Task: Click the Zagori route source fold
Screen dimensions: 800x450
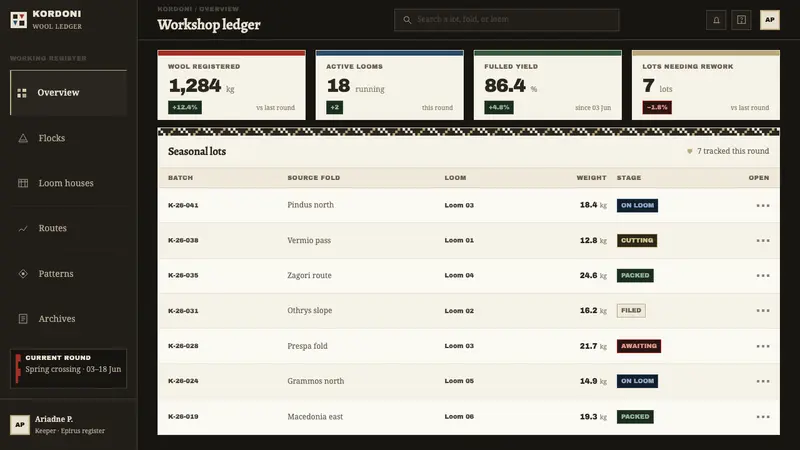Action: pyautogui.click(x=309, y=276)
